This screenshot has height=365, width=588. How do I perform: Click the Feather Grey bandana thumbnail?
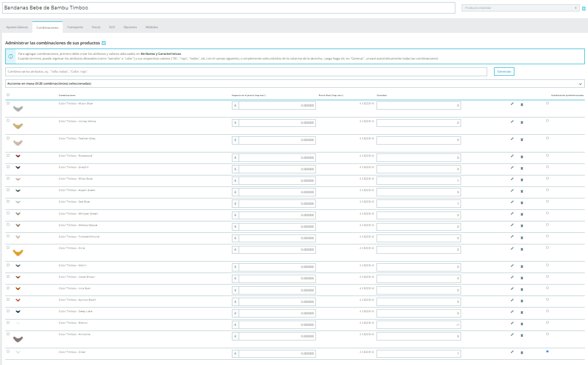[18, 143]
